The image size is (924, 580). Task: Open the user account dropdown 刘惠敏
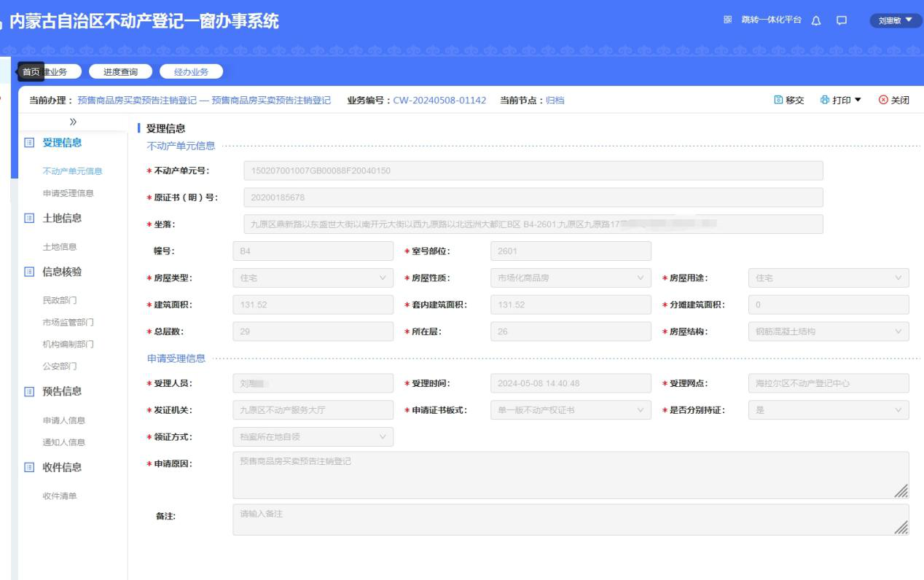(895, 20)
